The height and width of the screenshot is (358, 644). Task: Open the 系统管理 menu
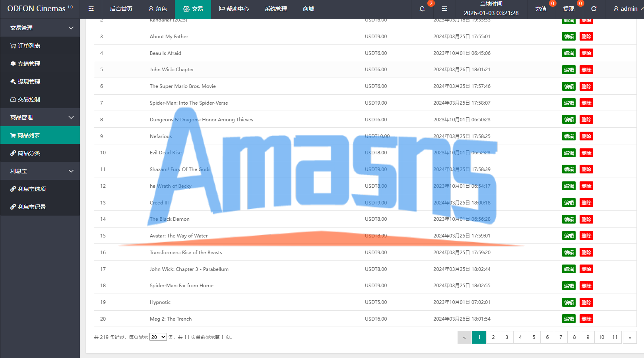pos(276,9)
